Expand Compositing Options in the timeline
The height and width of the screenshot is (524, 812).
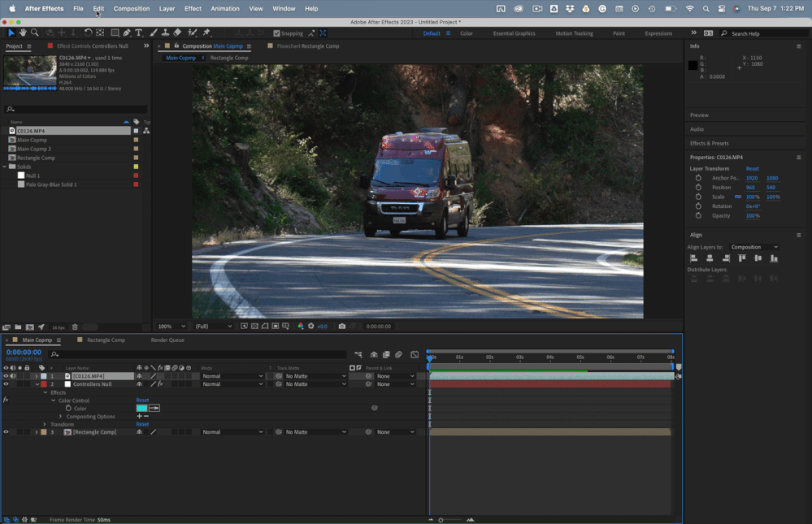point(61,417)
